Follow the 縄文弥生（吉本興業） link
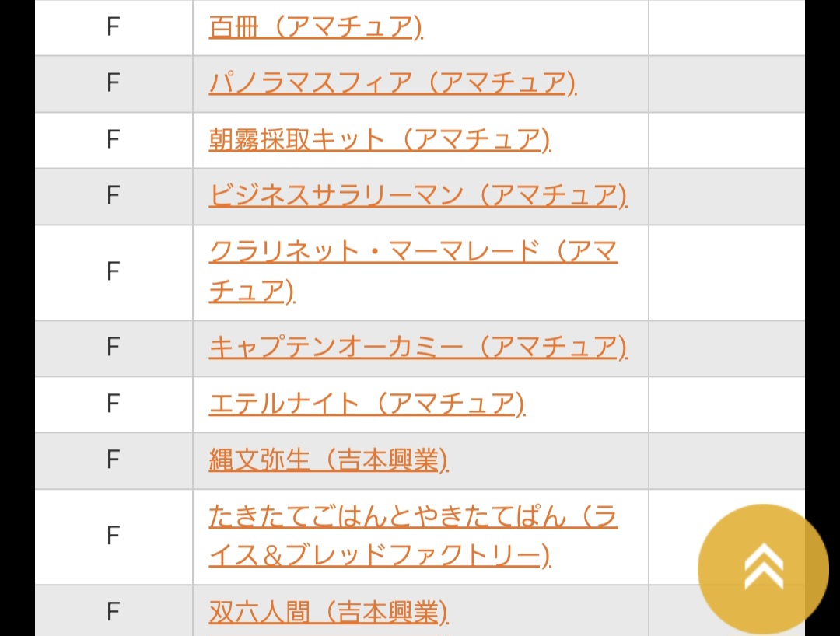The image size is (840, 636). [328, 460]
